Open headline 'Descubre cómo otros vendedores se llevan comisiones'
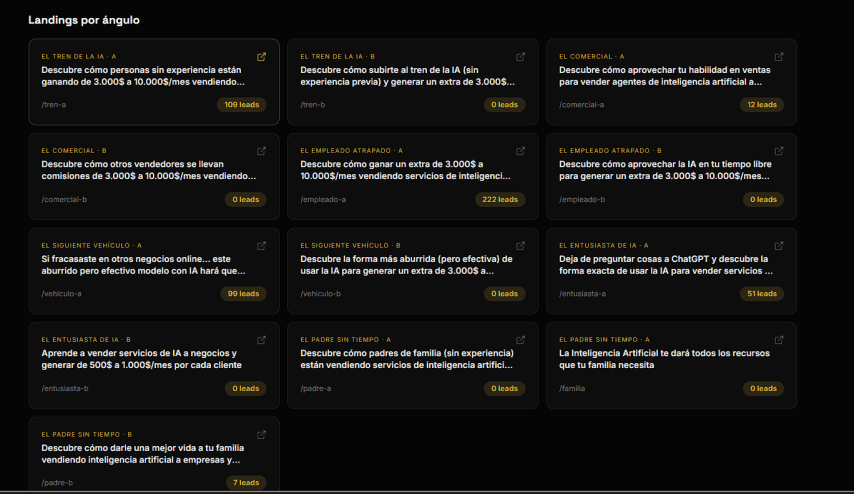The width and height of the screenshot is (854, 494). (x=149, y=170)
